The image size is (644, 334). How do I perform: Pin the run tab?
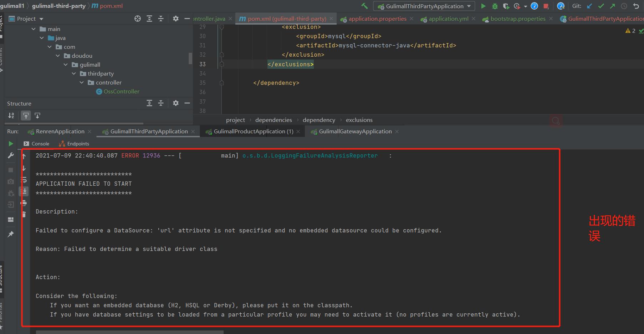11,234
